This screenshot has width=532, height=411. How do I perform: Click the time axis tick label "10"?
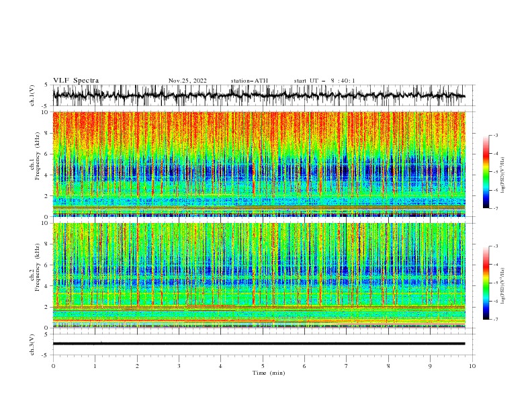point(472,366)
